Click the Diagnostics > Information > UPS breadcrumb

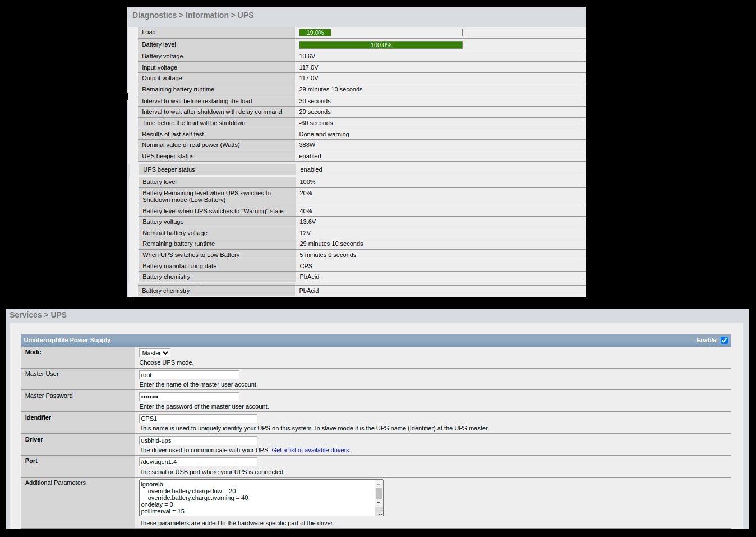[x=193, y=15]
